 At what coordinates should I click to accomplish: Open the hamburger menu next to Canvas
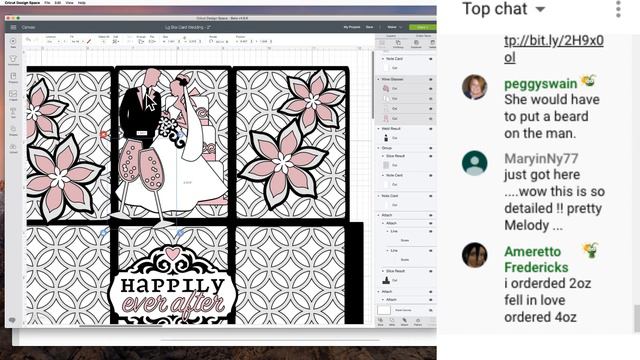point(13,27)
